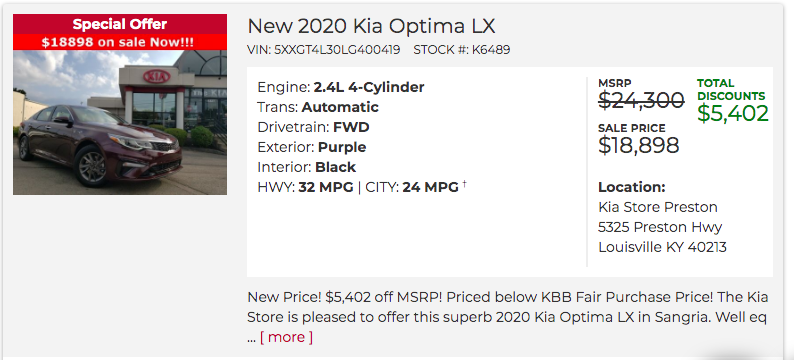Click the Special Offer red banner

coord(120,24)
